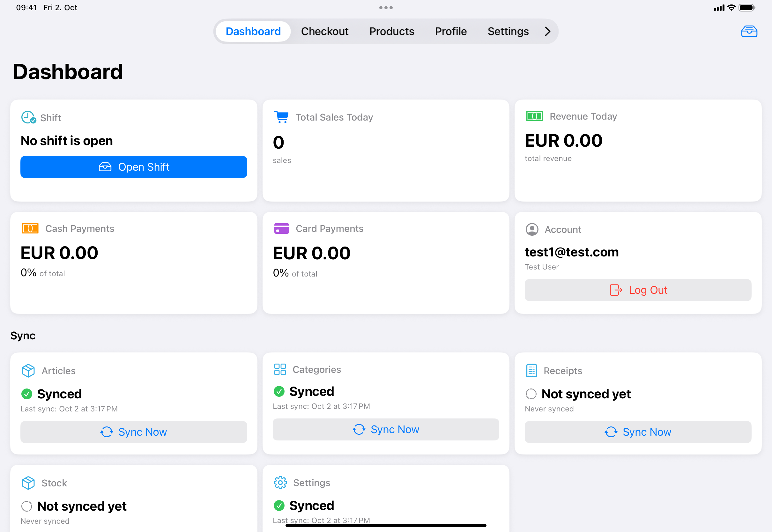Tap the three-dot multitasking indicator at top
Viewport: 772px width, 532px height.
tap(386, 8)
